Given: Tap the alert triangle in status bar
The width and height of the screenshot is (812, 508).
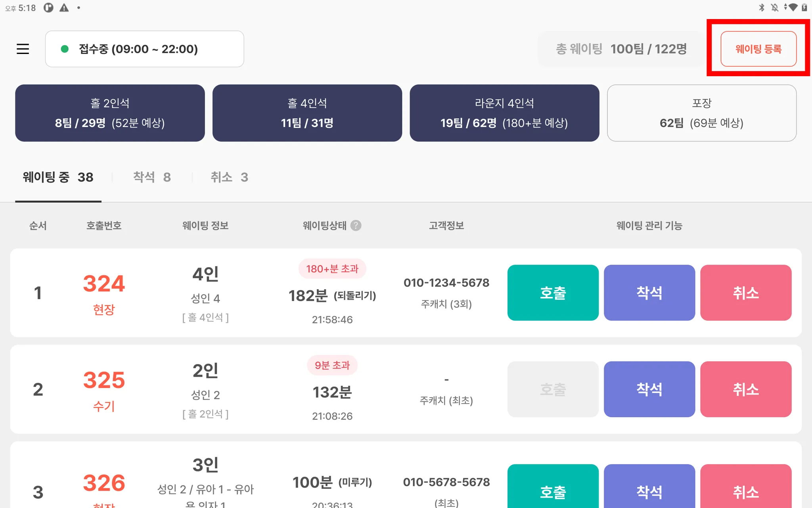Looking at the screenshot, I should (64, 8).
